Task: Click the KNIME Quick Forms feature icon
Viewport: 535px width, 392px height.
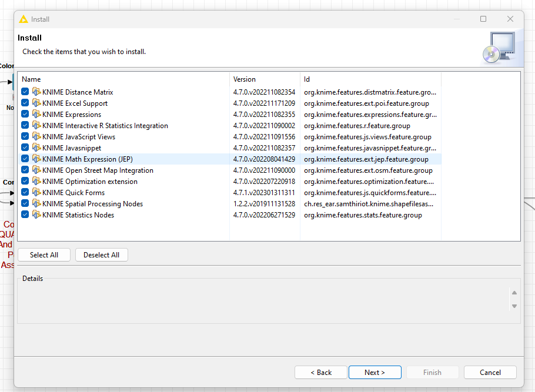Action: point(36,193)
